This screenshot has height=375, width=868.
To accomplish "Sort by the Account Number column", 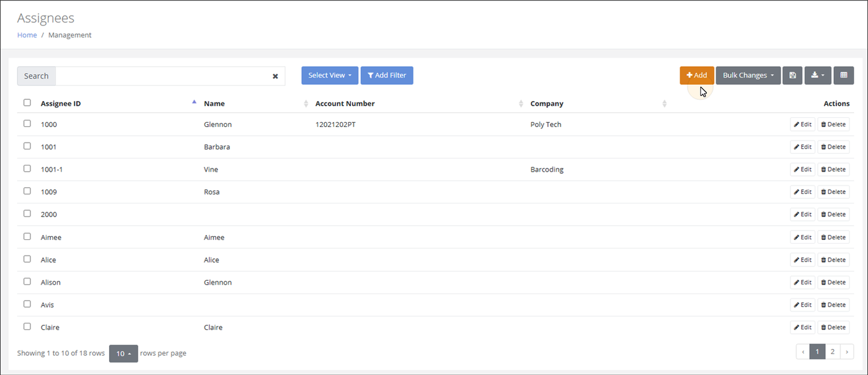I will pyautogui.click(x=345, y=104).
